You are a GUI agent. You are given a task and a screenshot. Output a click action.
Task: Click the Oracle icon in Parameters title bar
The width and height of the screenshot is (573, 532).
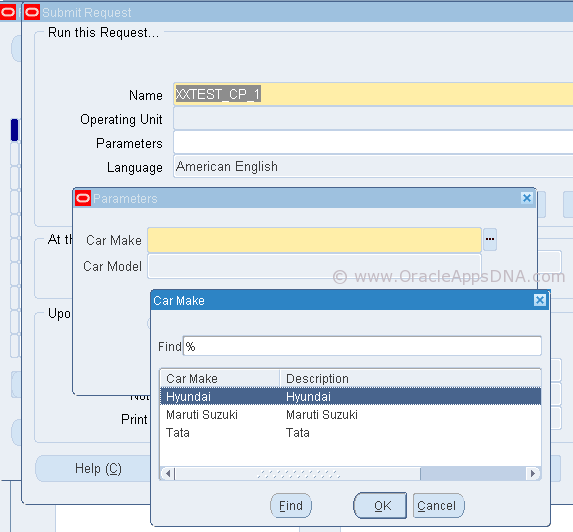pyautogui.click(x=83, y=198)
